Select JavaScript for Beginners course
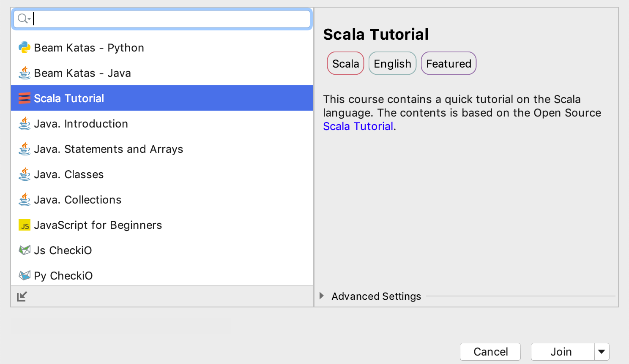Viewport: 629px width, 364px height. [162, 225]
